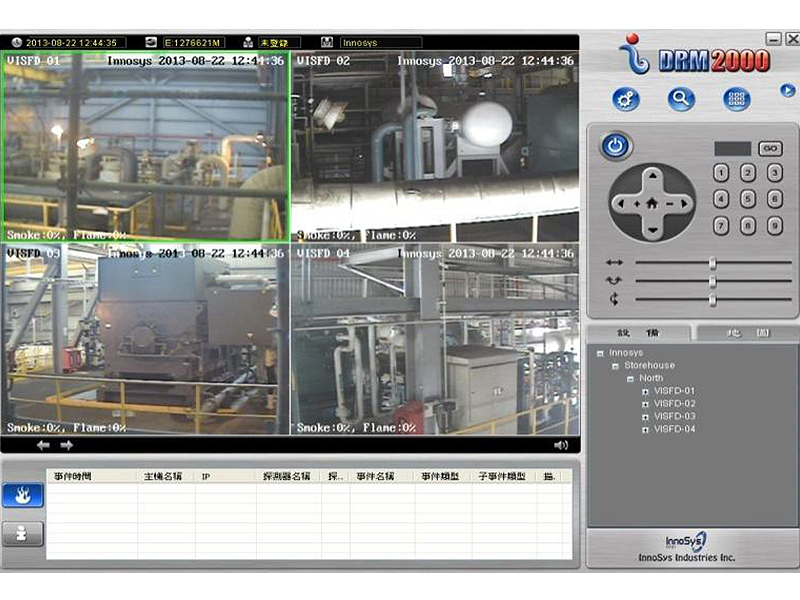Click the 主機名稱 column header
Screen dimensions: 800x600
pos(166,477)
